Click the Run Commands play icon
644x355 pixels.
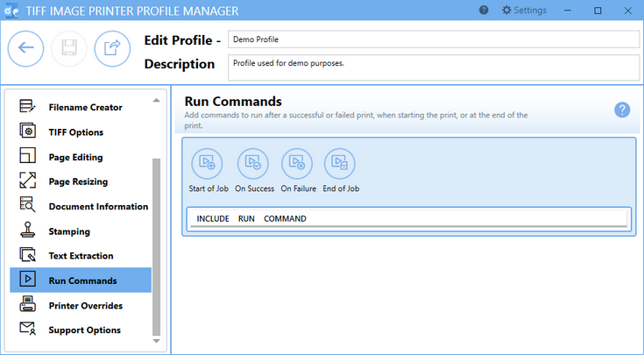click(27, 279)
